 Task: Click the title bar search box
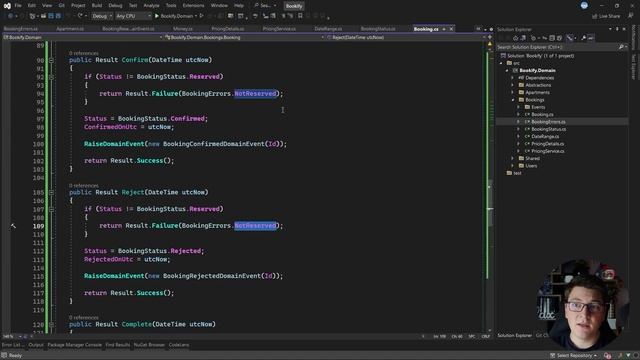tap(265, 6)
